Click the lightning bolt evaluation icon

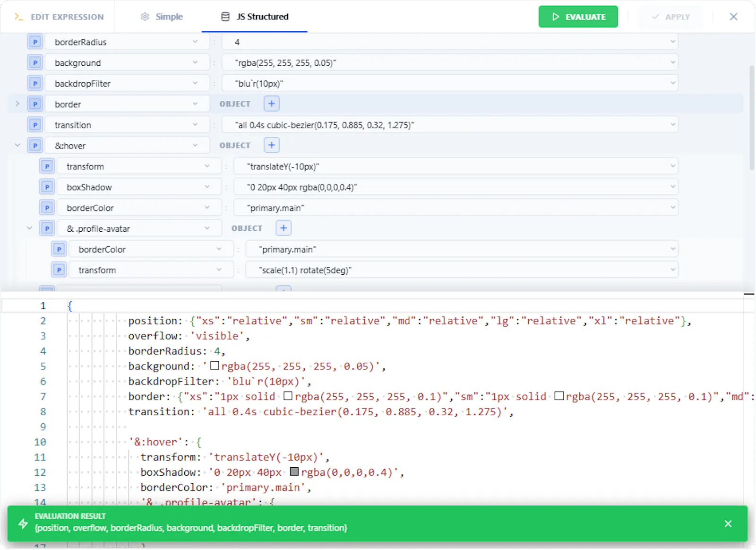tap(23, 524)
